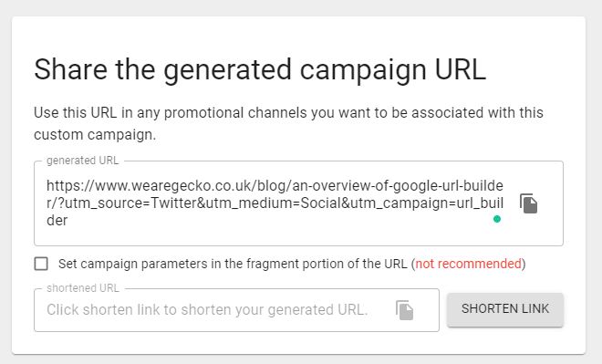Viewport: 602px width, 364px height.
Task: Click the 'custom campaign.' description line
Action: [x=95, y=135]
